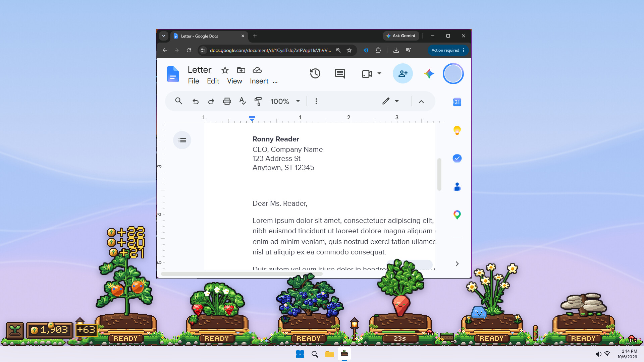
Task: Open Google Keep side panel
Action: coord(457,130)
